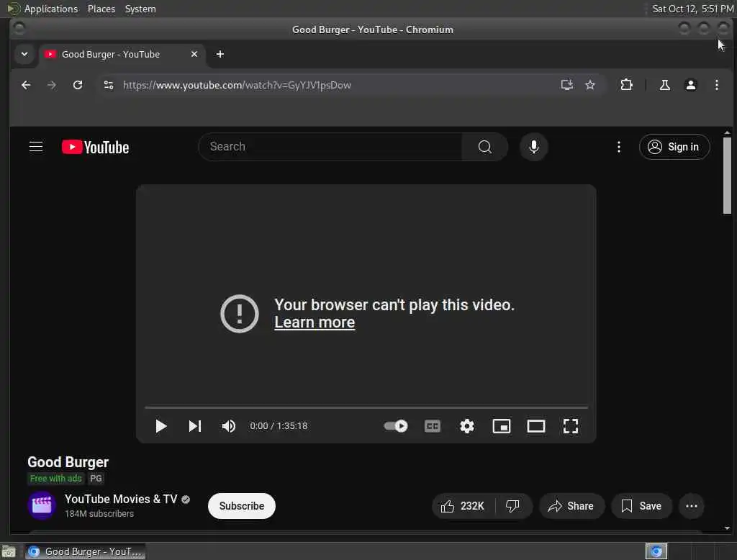Viewport: 737px width, 560px height.
Task: Click the video progress bar
Action: pos(366,407)
